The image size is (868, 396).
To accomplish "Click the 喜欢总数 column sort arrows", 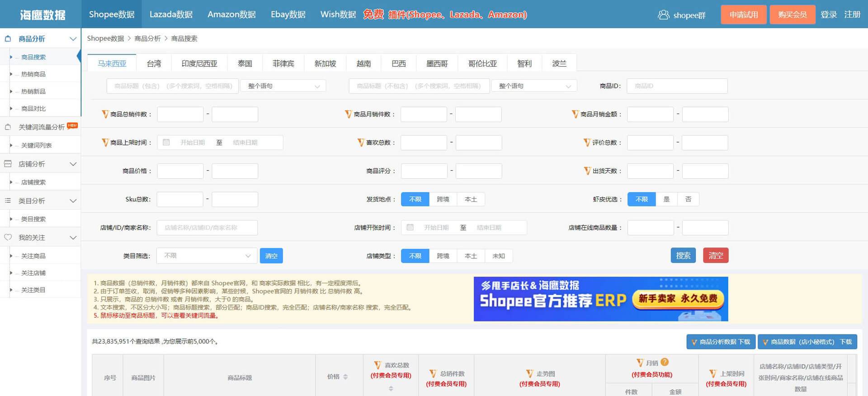I will click(x=391, y=388).
